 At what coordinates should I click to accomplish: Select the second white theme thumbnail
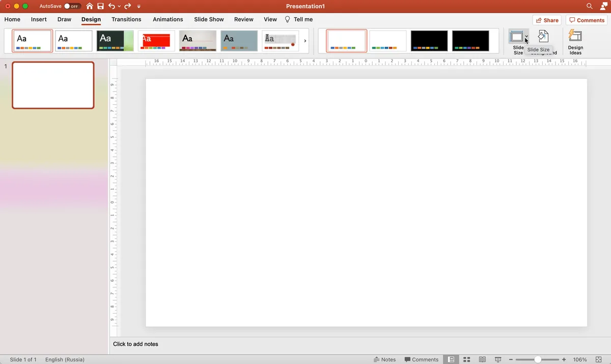[74, 41]
